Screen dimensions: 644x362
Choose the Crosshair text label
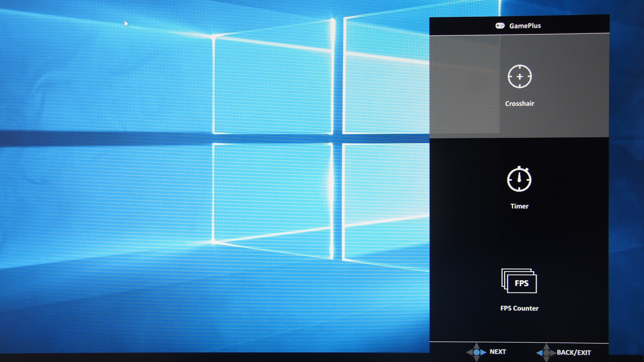point(519,104)
